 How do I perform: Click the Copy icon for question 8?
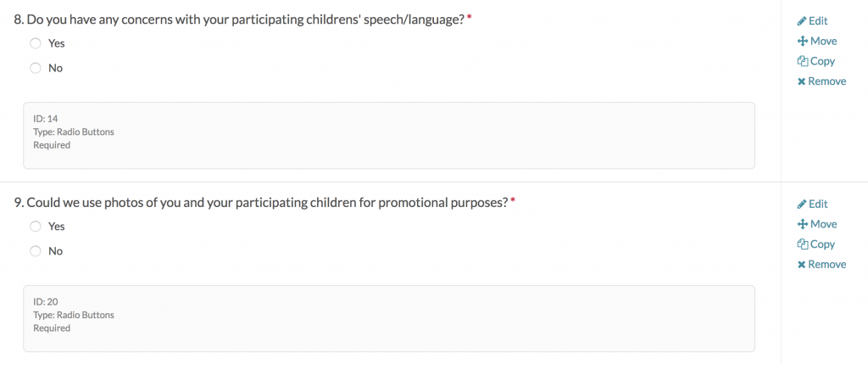(802, 61)
